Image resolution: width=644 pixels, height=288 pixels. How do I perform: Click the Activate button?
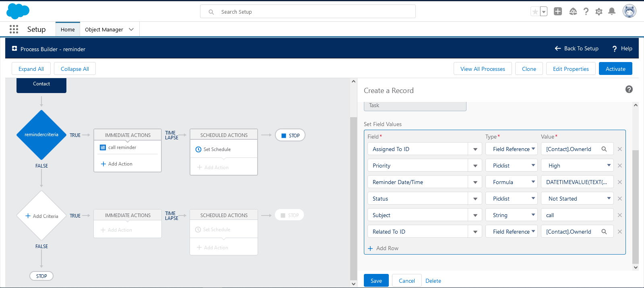point(615,69)
